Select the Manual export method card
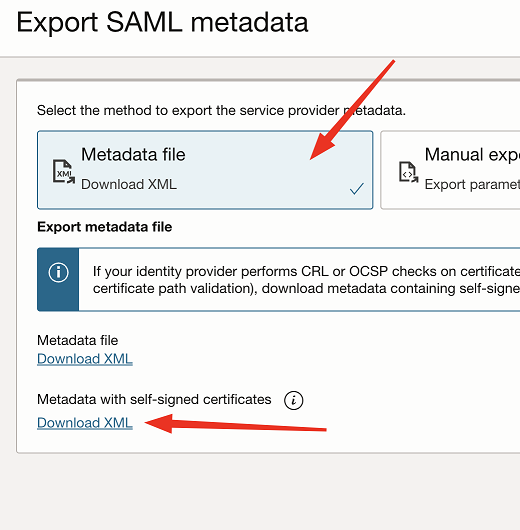 (450, 170)
